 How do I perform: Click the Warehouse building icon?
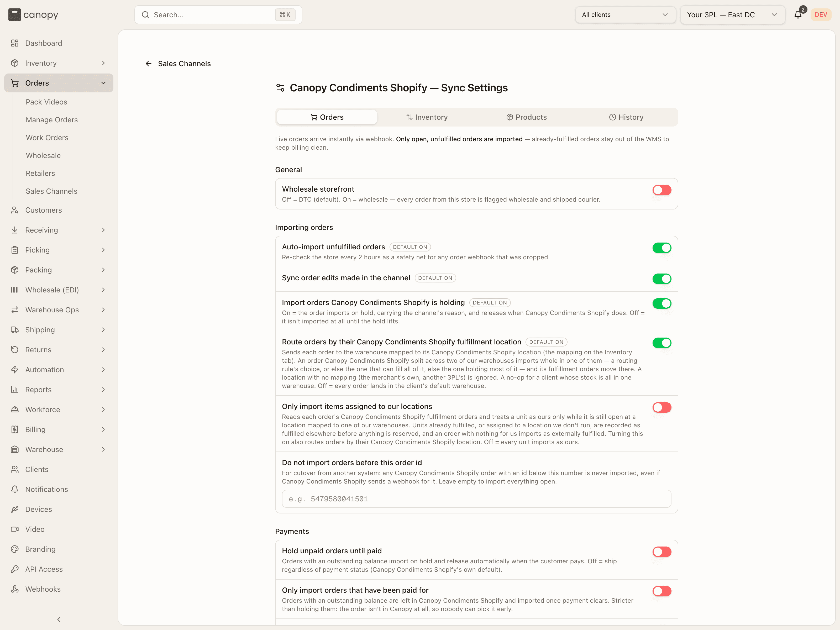(x=15, y=449)
